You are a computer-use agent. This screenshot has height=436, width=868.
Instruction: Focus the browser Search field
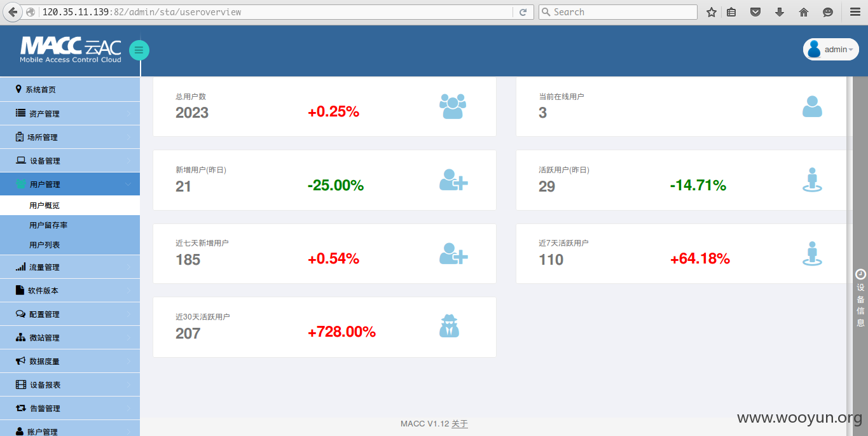617,12
